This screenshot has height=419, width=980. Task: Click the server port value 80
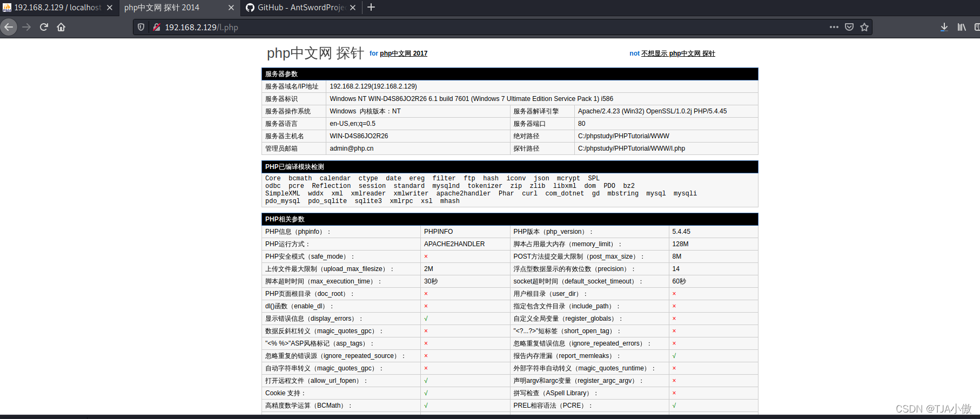coord(581,124)
